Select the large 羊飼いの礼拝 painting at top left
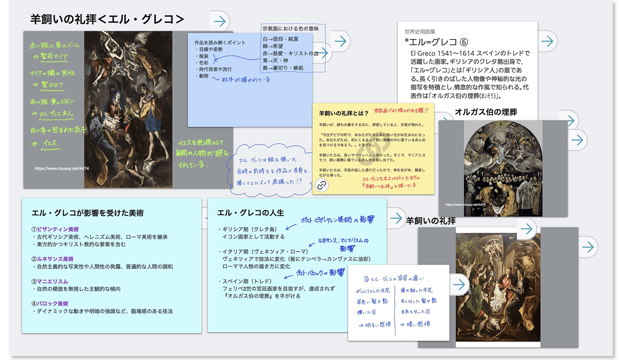The width and height of the screenshot is (620, 364). click(x=128, y=110)
